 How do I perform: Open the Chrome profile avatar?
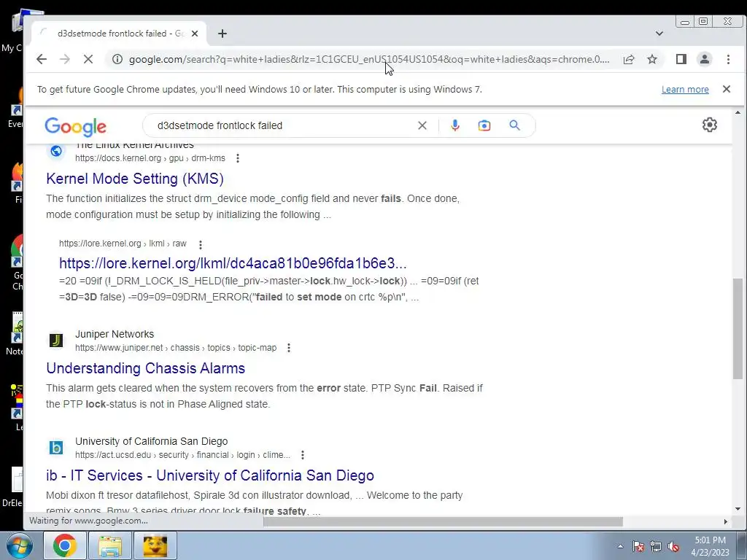coord(705,59)
